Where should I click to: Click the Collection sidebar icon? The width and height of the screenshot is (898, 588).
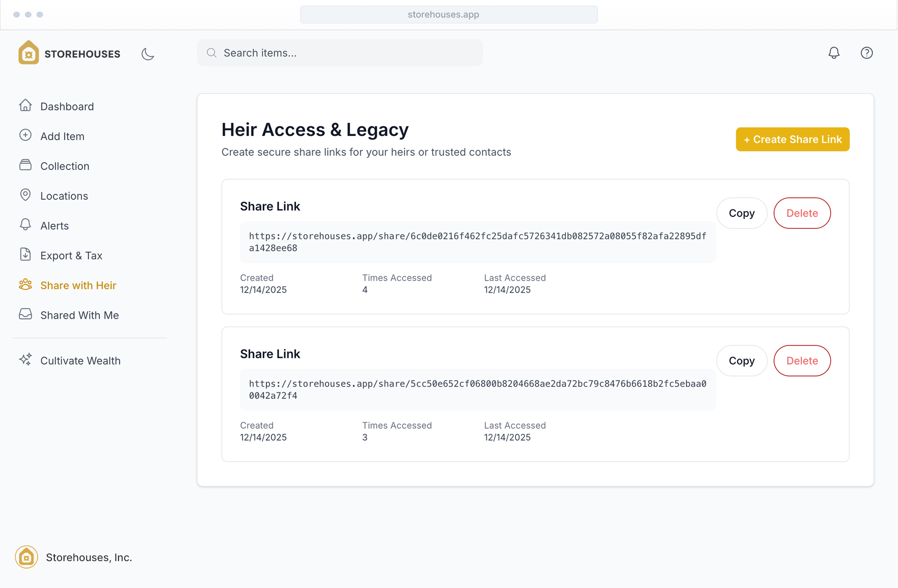25,165
